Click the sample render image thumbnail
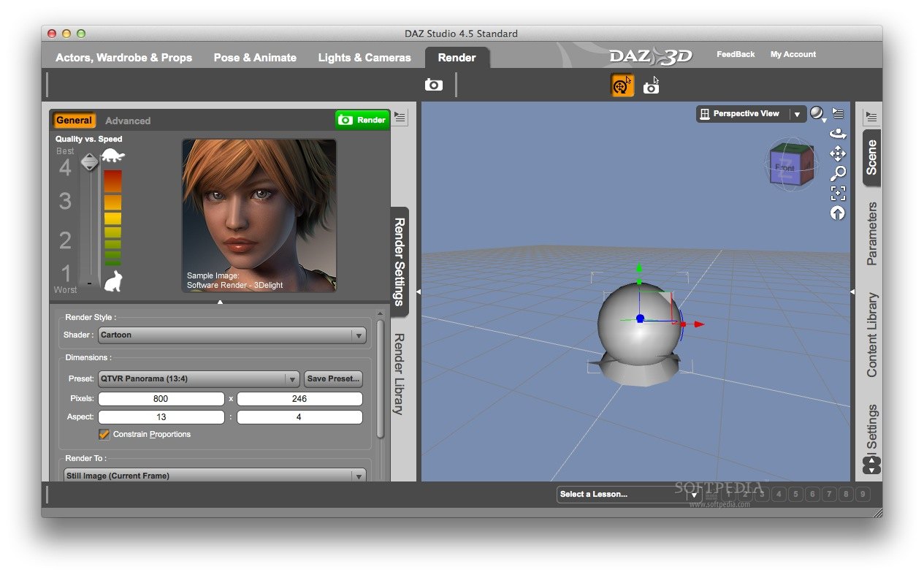The width and height of the screenshot is (924, 575). pos(259,216)
